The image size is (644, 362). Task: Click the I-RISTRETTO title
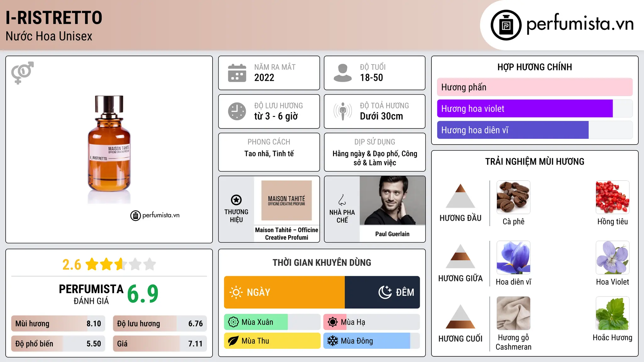tap(54, 18)
